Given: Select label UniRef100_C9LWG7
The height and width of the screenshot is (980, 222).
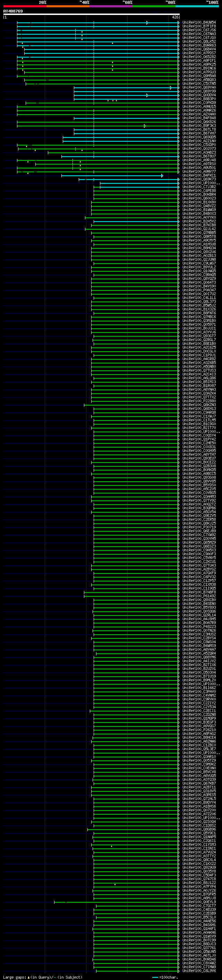Looking at the screenshot, I should point(199,263).
